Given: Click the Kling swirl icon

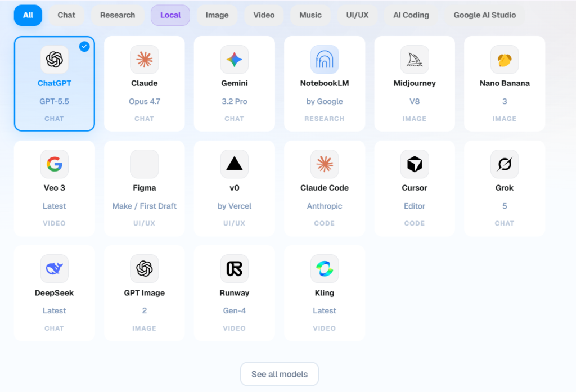Looking at the screenshot, I should [x=325, y=269].
